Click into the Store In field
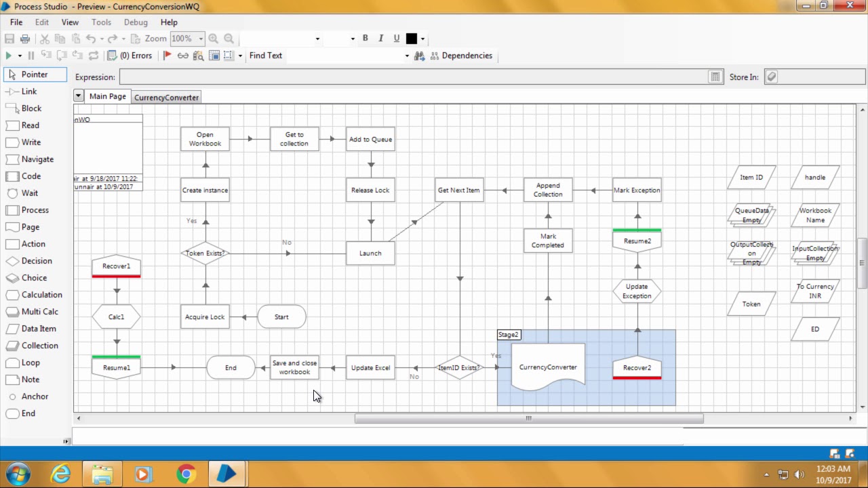The image size is (868, 488). coord(822,77)
